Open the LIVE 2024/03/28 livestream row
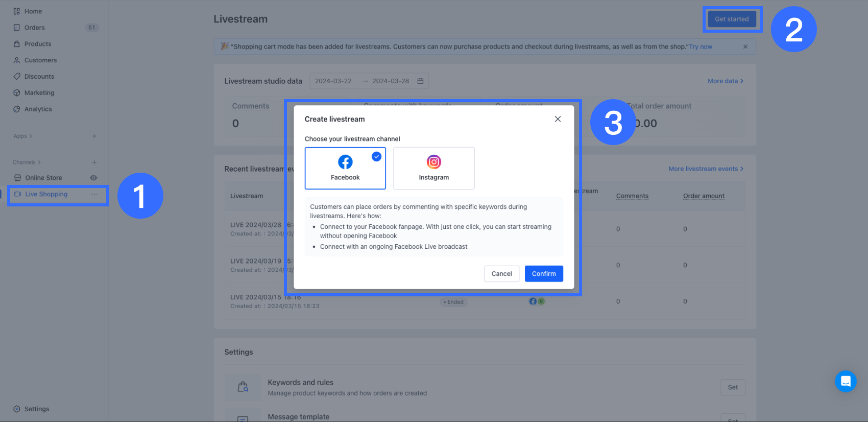The height and width of the screenshot is (422, 868). point(485,229)
